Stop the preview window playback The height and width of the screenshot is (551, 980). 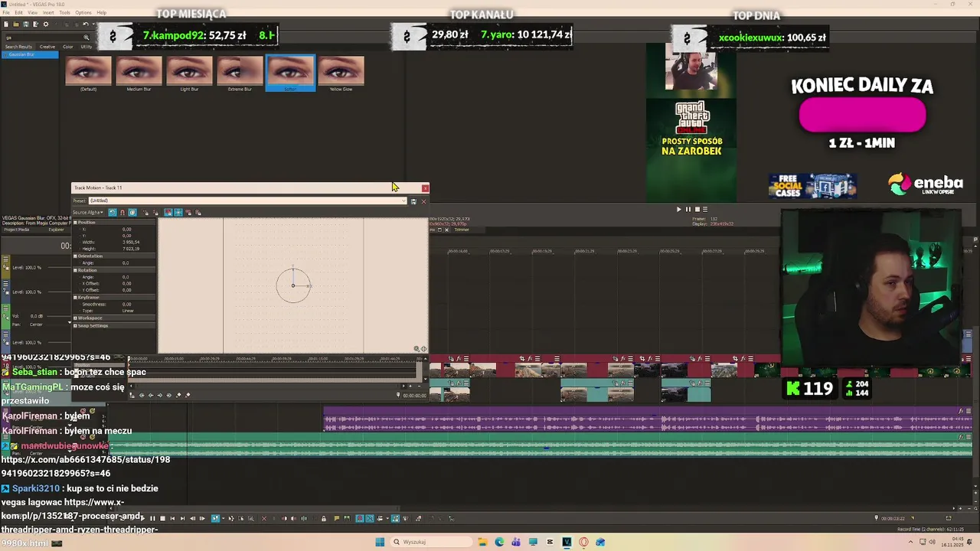[x=697, y=209]
